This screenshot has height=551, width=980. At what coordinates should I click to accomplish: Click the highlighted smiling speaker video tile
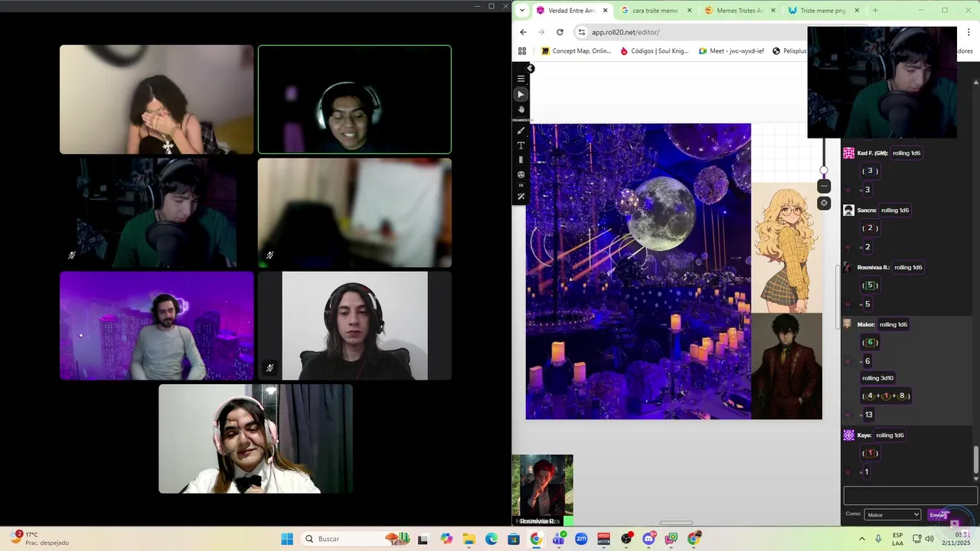pyautogui.click(x=354, y=99)
